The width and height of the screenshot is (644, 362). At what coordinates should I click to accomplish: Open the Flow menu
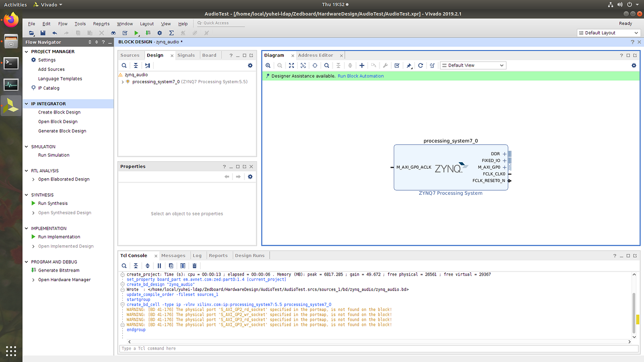tap(63, 24)
